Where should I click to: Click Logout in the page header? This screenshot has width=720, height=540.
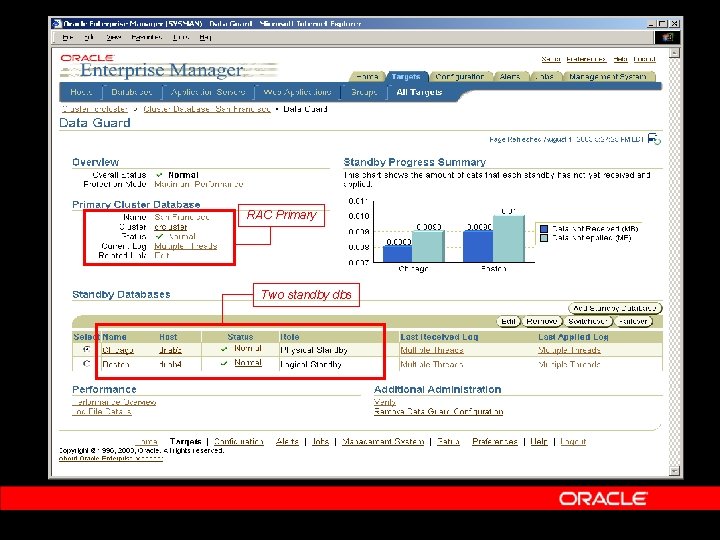point(644,59)
